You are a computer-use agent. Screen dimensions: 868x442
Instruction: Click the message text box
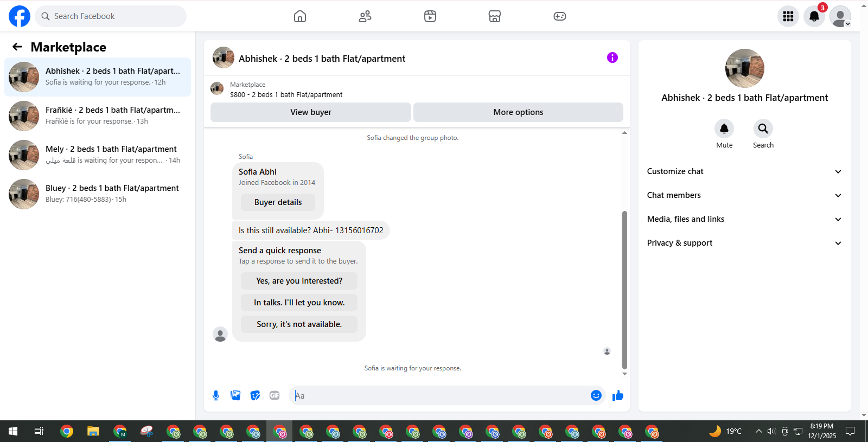coord(440,395)
